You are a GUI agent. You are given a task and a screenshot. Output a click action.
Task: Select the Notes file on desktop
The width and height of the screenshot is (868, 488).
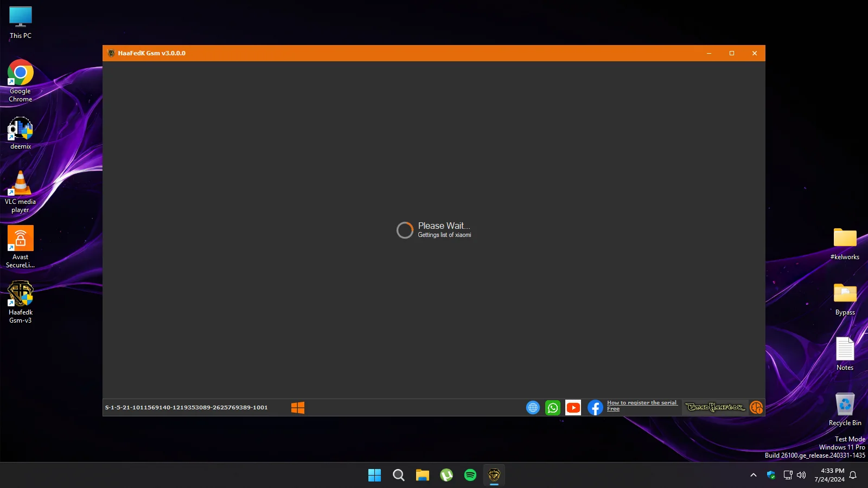click(845, 354)
